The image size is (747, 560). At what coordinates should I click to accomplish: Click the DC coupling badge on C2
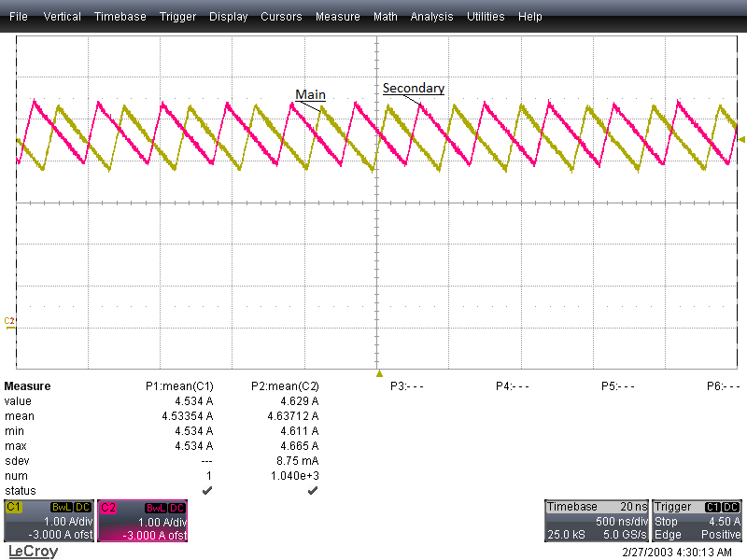coord(176,506)
